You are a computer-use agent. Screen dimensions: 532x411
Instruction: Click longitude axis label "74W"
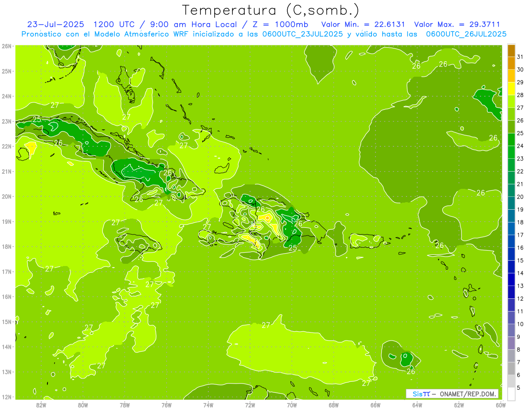coord(208,405)
